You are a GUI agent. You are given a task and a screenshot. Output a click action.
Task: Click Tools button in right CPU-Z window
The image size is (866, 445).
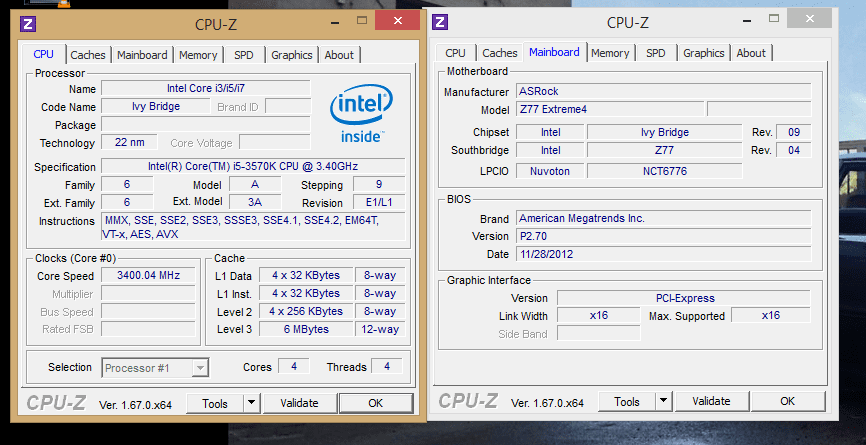[627, 401]
